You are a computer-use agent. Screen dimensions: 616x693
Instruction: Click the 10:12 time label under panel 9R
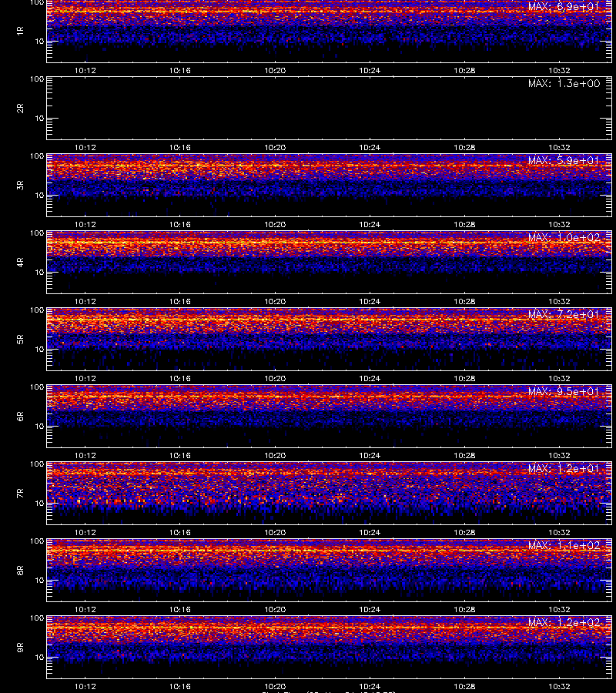tap(85, 686)
